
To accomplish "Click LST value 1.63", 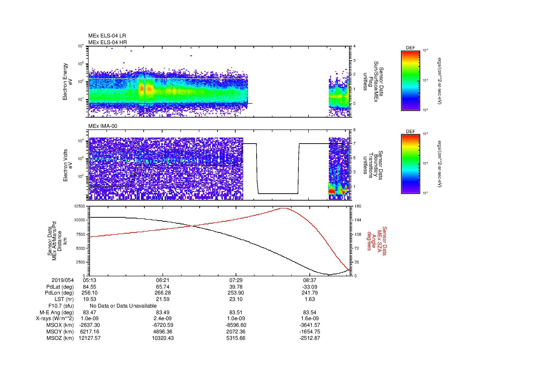I will tap(310, 300).
